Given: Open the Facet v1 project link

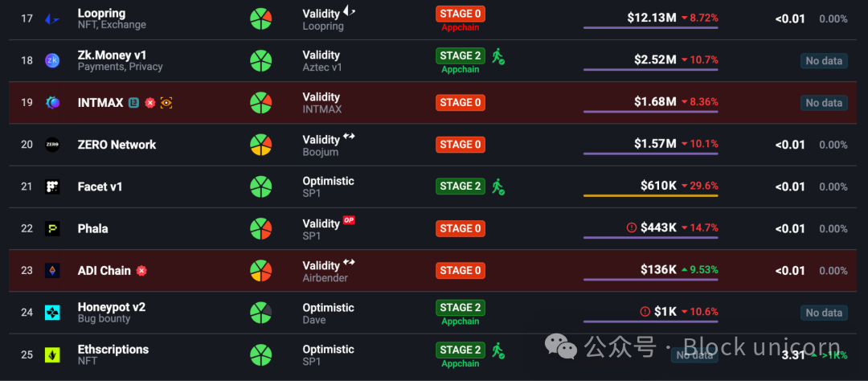Looking at the screenshot, I should [x=100, y=186].
